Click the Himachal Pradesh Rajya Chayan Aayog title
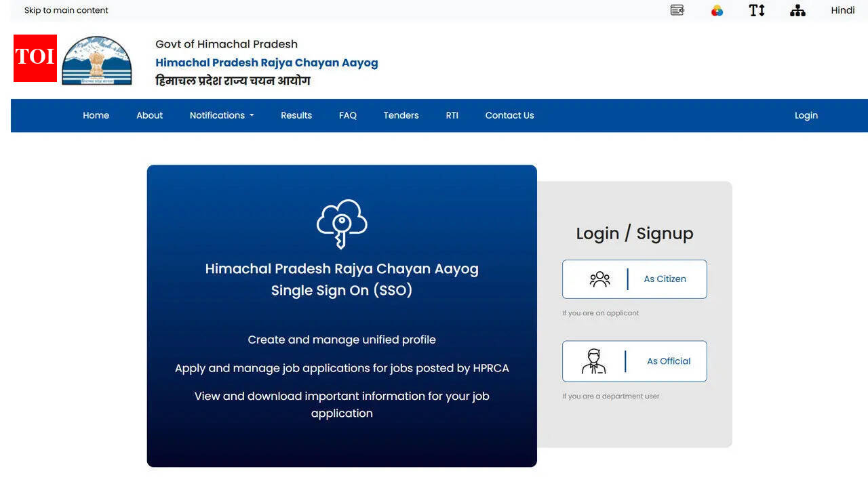Screen dimensions: 868x488 pyautogui.click(x=267, y=63)
